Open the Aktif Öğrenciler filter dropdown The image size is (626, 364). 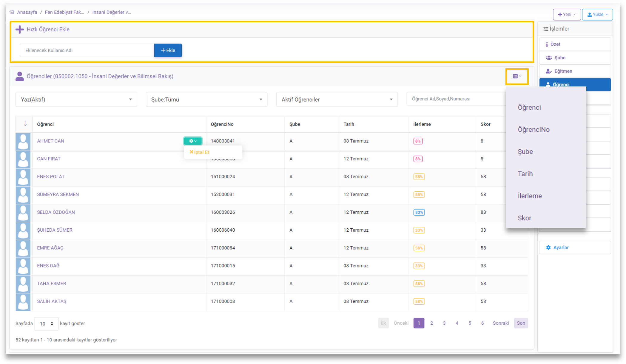(x=337, y=100)
